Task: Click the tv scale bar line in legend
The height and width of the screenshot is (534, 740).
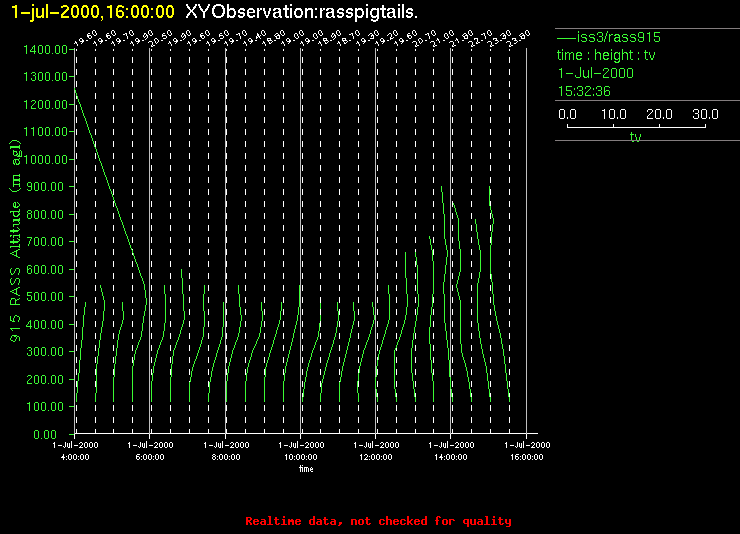Action: (636, 126)
